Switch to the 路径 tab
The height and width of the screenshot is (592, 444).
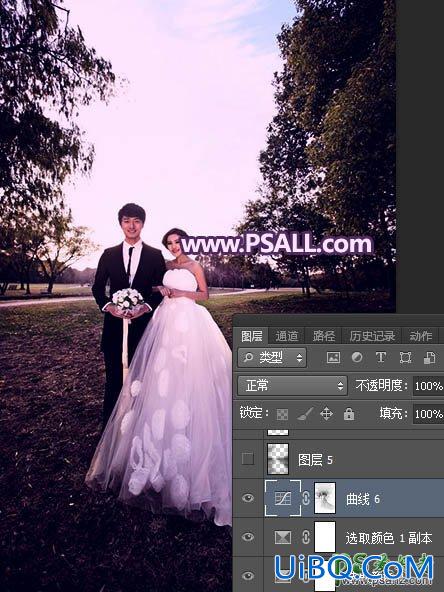[x=324, y=336]
